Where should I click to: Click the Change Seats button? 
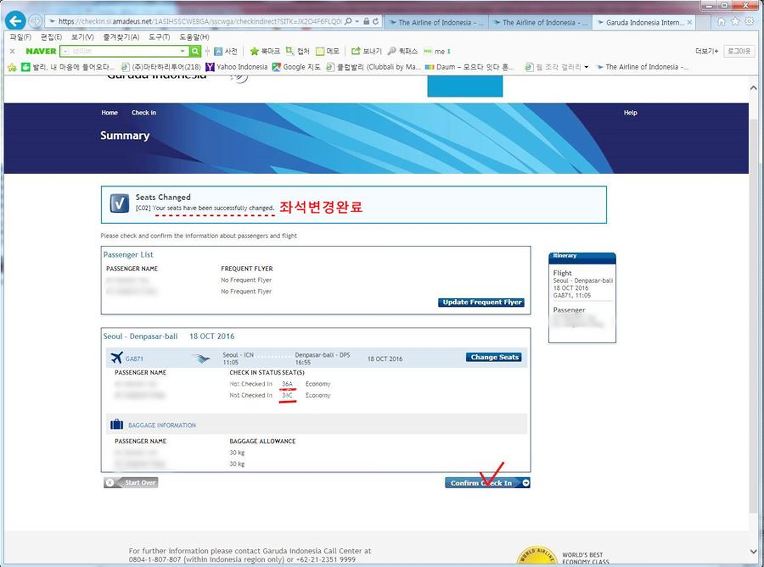[494, 357]
